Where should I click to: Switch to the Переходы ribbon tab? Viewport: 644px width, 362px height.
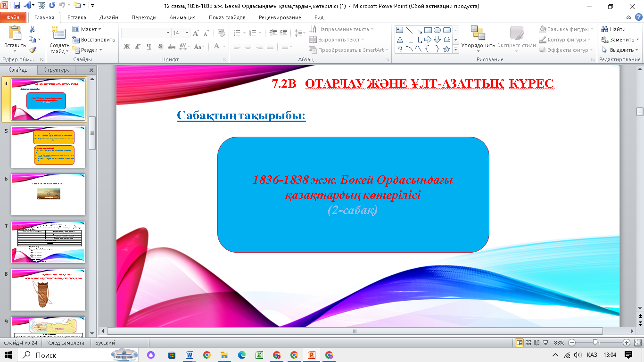point(144,17)
